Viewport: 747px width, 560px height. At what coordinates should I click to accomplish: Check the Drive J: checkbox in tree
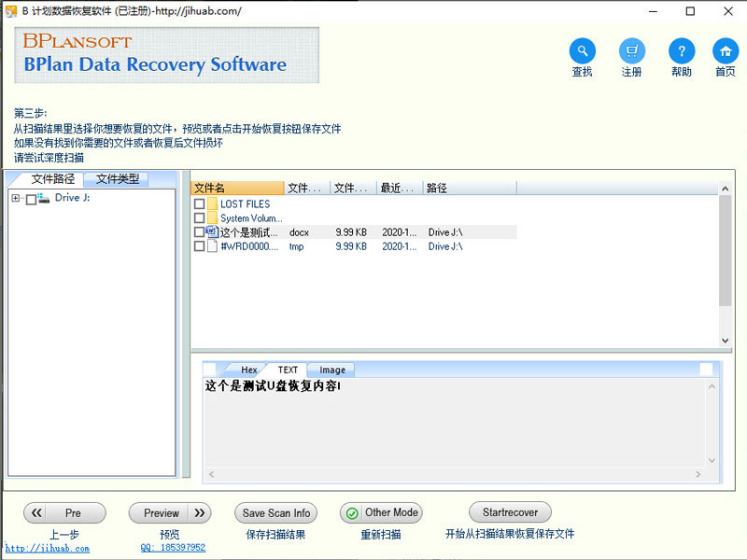(31, 199)
